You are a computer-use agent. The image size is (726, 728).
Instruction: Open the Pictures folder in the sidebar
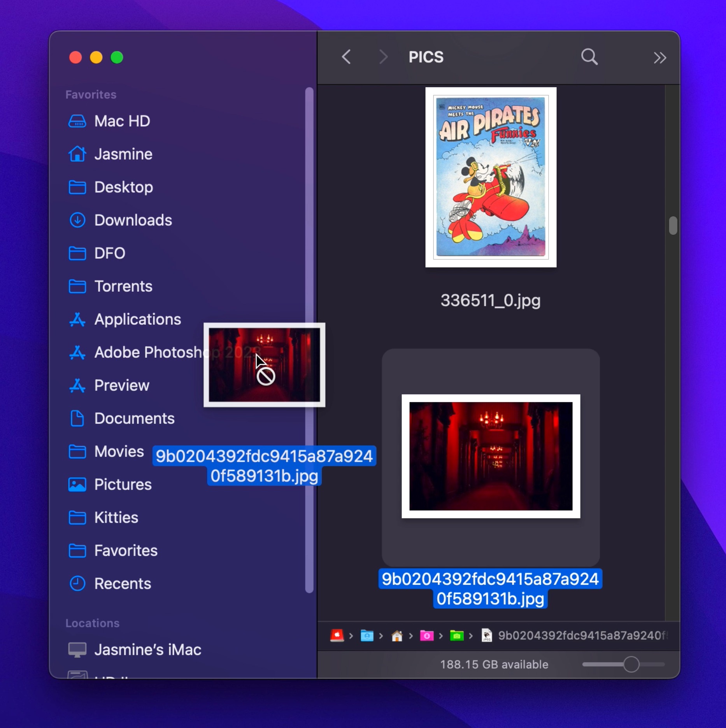coord(110,485)
